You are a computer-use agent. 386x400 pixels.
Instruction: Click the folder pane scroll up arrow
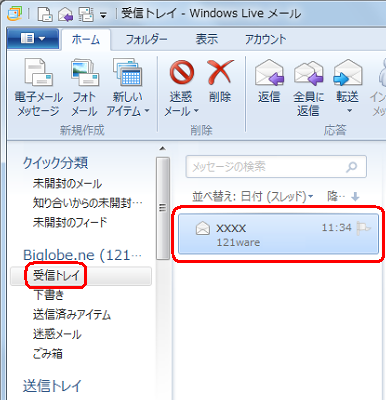(163, 149)
